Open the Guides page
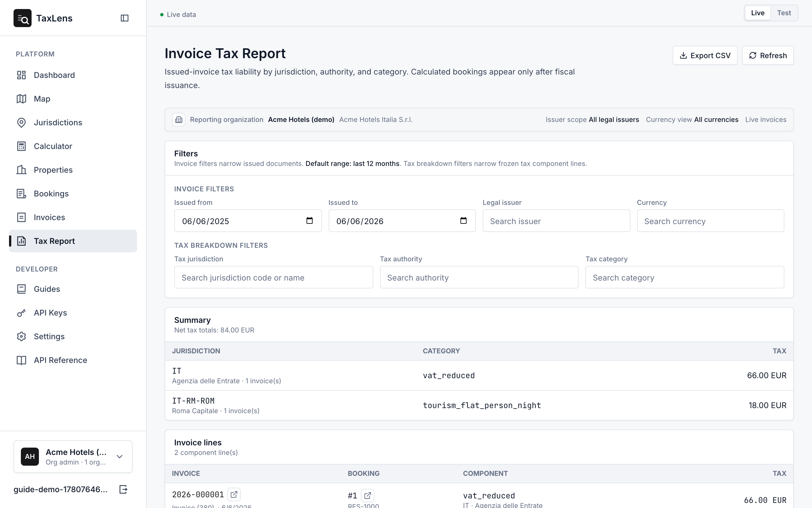This screenshot has width=812, height=508. click(x=73, y=289)
